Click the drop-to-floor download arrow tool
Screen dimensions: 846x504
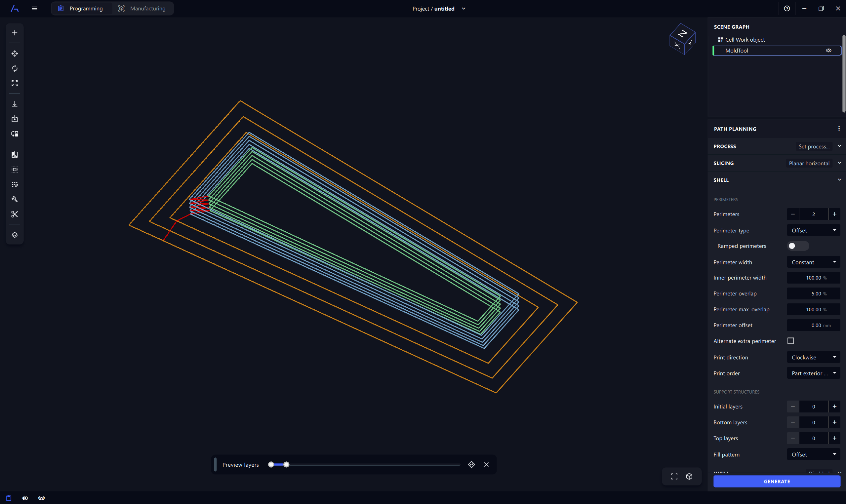click(15, 104)
